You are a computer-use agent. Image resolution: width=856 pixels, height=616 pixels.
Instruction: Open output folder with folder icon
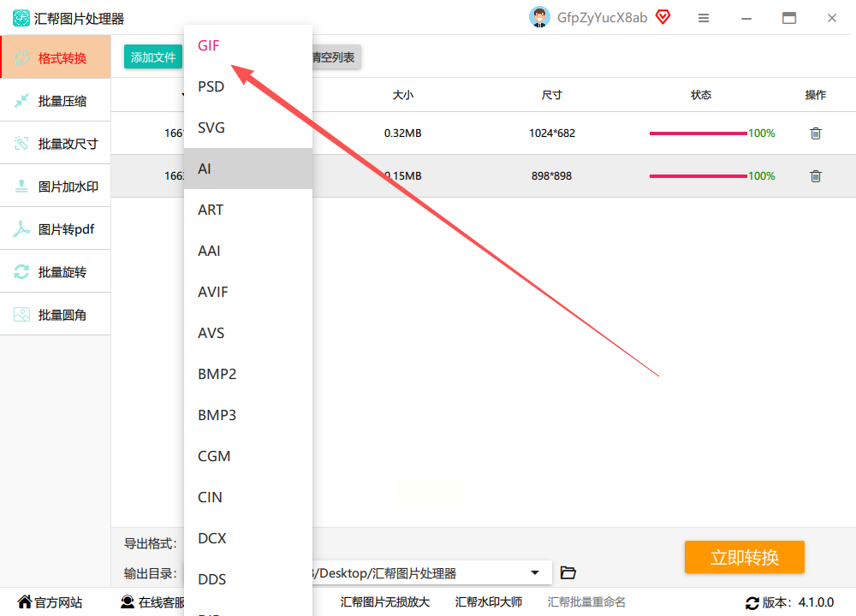tap(568, 572)
